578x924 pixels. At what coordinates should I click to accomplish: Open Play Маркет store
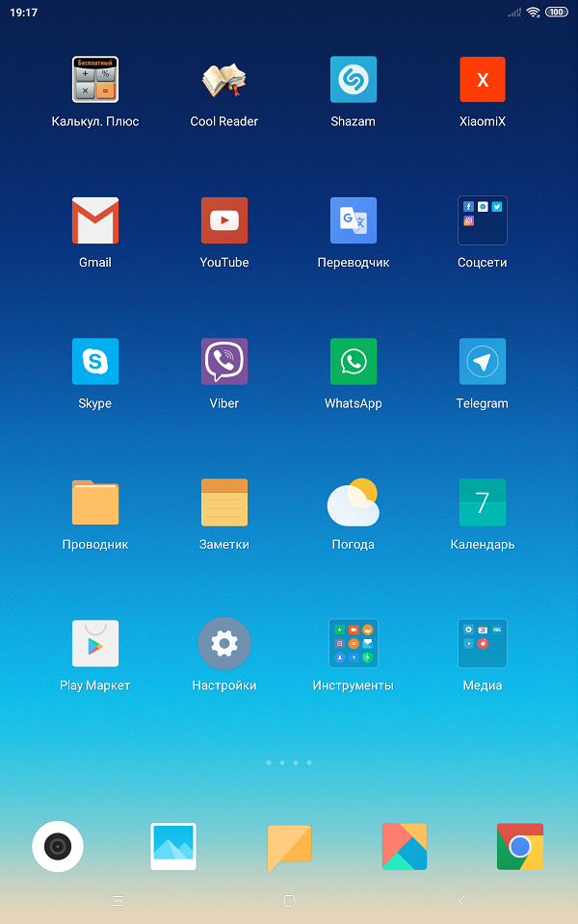point(95,643)
